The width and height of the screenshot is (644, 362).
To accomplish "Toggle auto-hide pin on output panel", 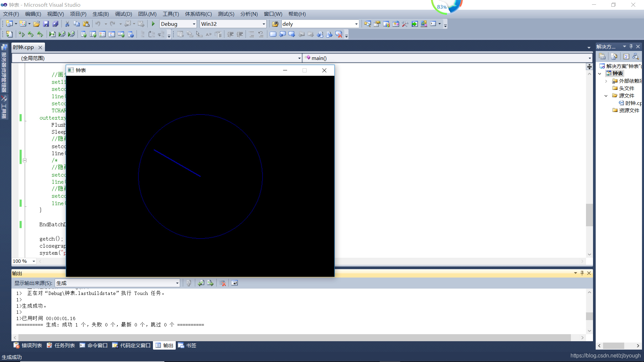I will 582,273.
